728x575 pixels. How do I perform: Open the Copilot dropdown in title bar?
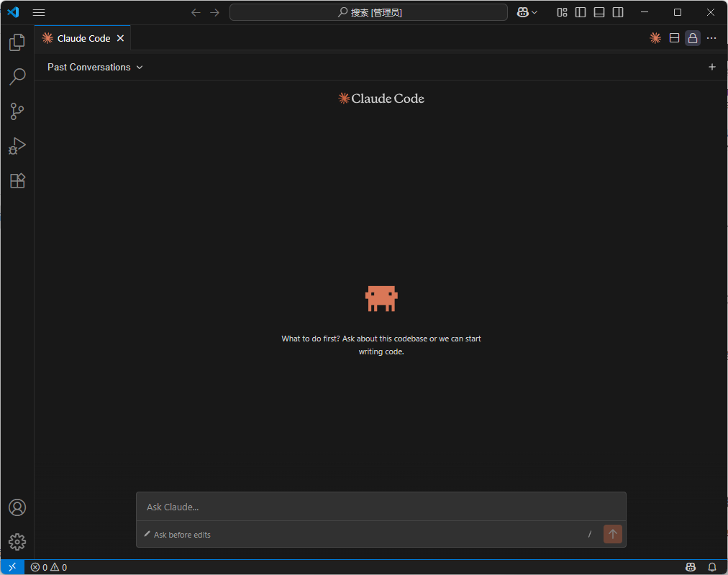[527, 12]
